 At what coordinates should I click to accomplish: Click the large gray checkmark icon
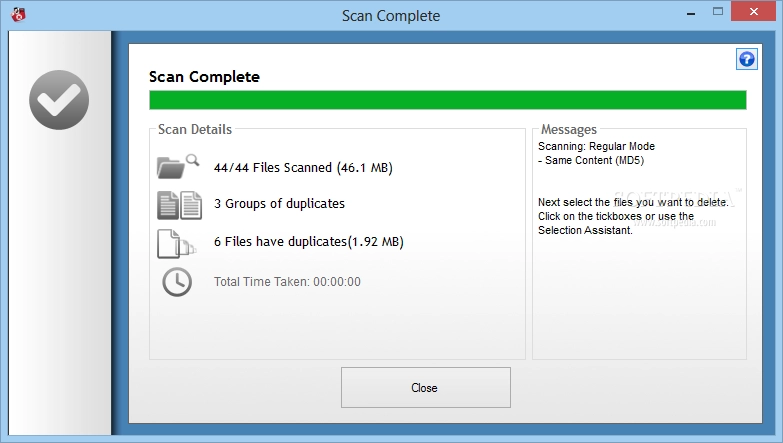tap(59, 100)
